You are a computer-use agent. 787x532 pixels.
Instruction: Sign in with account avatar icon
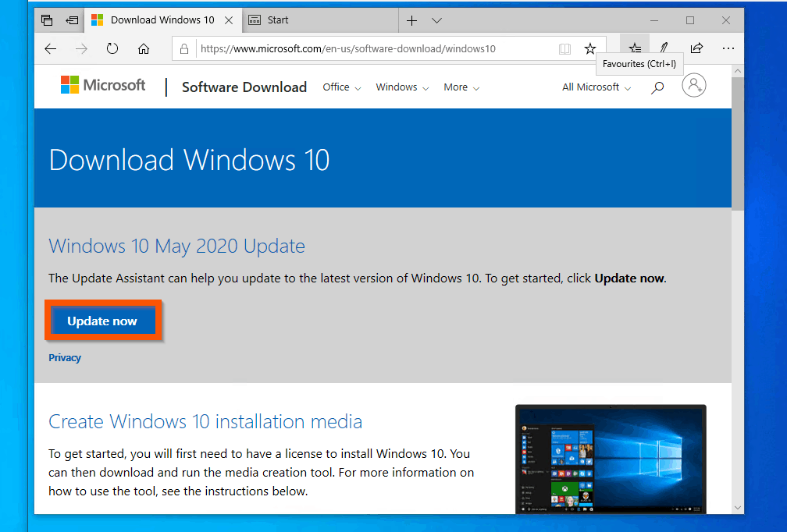pos(693,85)
